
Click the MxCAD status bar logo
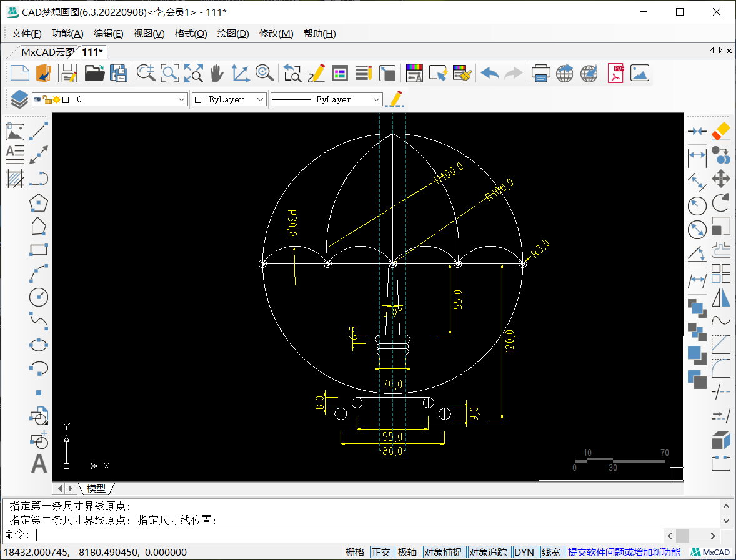click(x=711, y=552)
